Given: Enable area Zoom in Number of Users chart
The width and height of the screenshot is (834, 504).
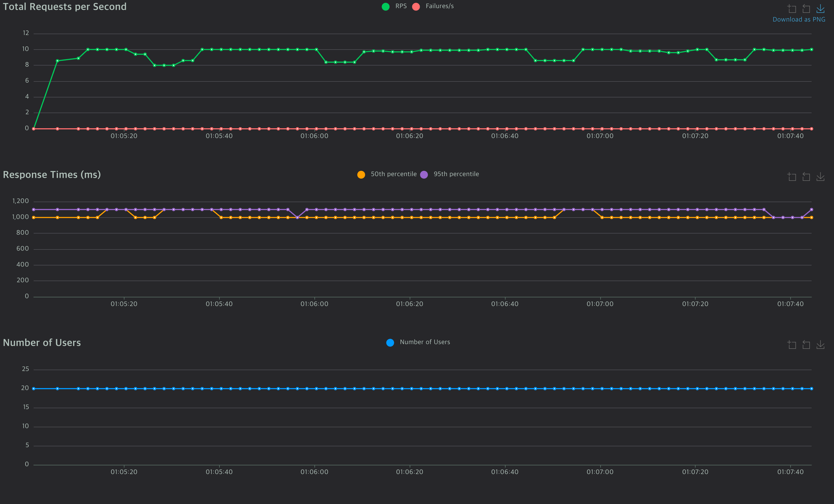Looking at the screenshot, I should [792, 345].
